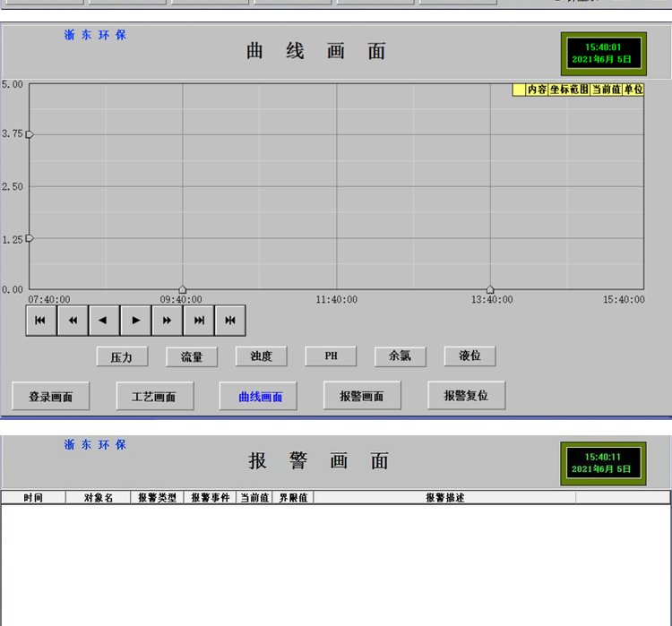Switch to the 报警画面 alarm screen
Viewport: 672px width, 626px height.
point(362,395)
